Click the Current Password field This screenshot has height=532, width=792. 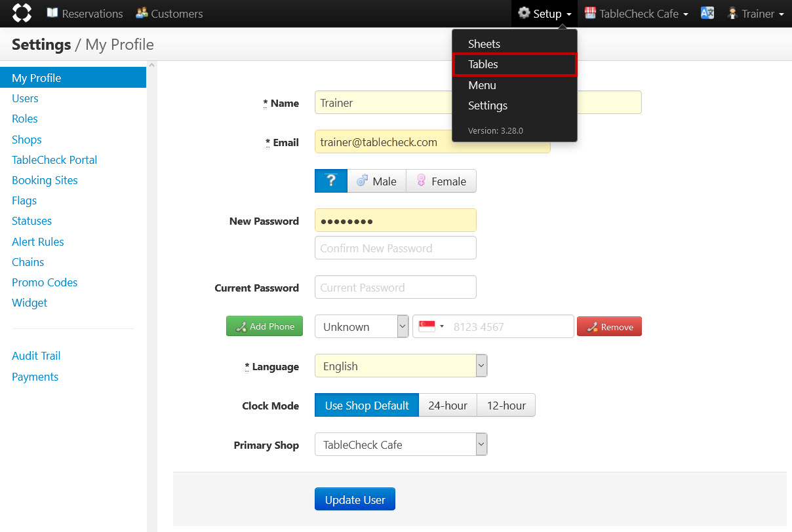pyautogui.click(x=395, y=287)
